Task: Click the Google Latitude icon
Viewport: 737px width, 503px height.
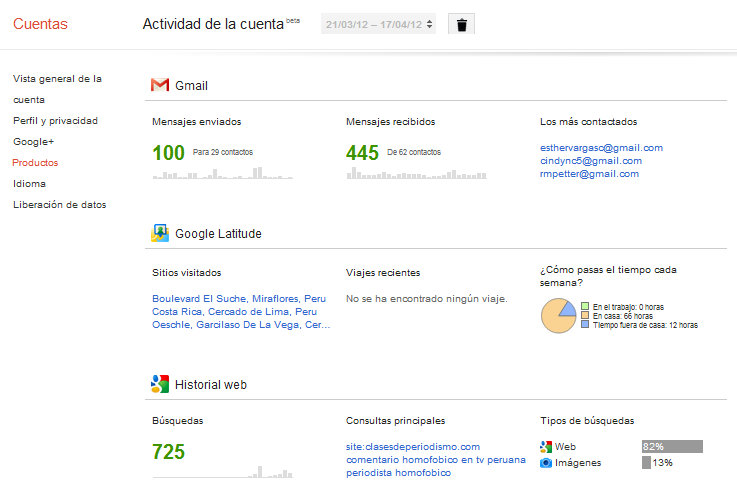Action: point(160,234)
